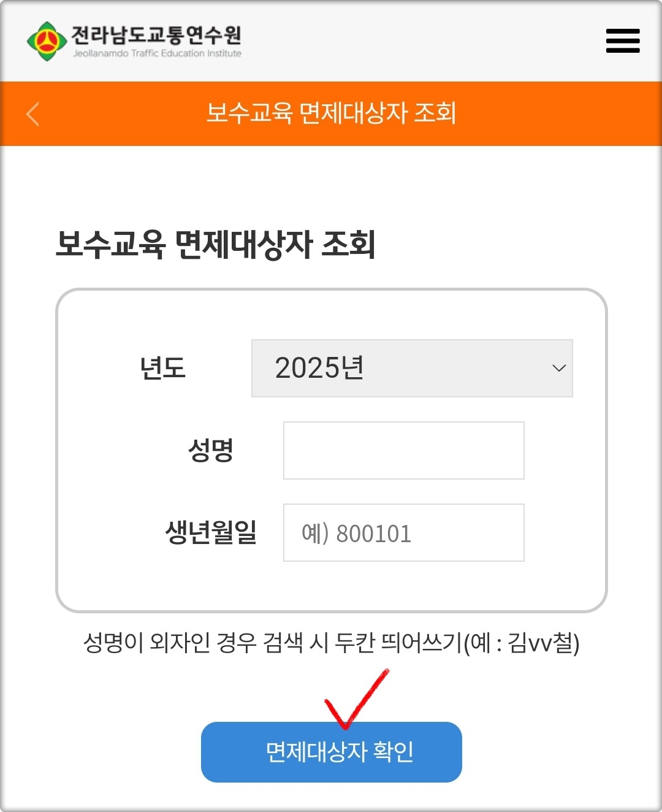Click the 면제대상자 확인 button
The image size is (662, 812).
[x=332, y=752]
